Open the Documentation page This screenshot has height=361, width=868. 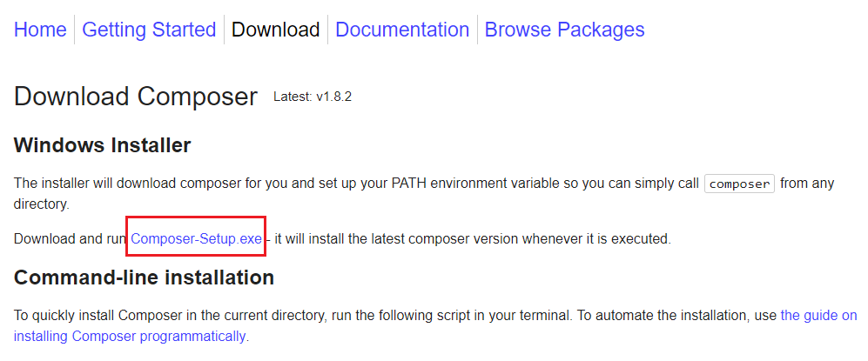click(x=402, y=30)
